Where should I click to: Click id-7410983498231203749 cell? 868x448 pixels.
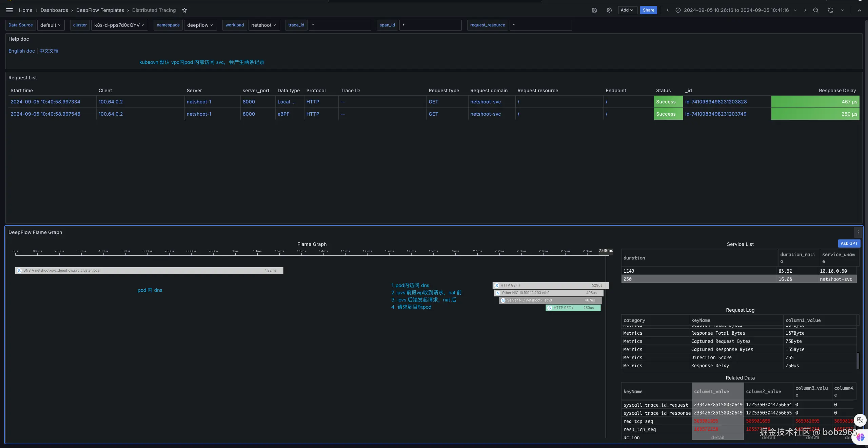tap(716, 114)
